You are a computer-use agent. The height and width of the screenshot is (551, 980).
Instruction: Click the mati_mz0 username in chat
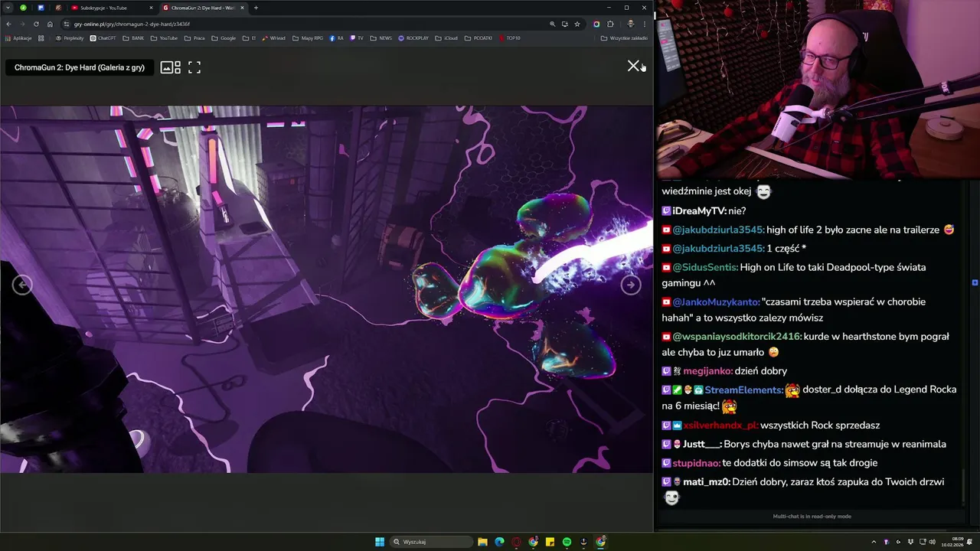(707, 481)
